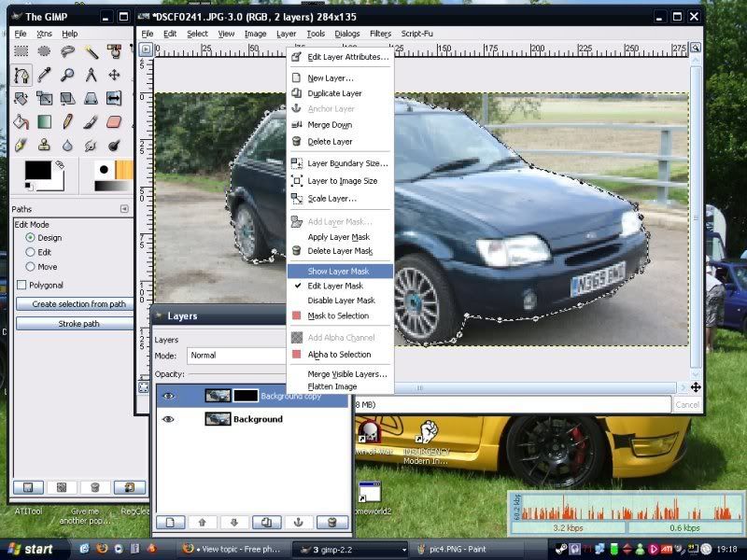Select the Paths tool in the toolbox
The width and height of the screenshot is (747, 560).
pyautogui.click(x=21, y=75)
